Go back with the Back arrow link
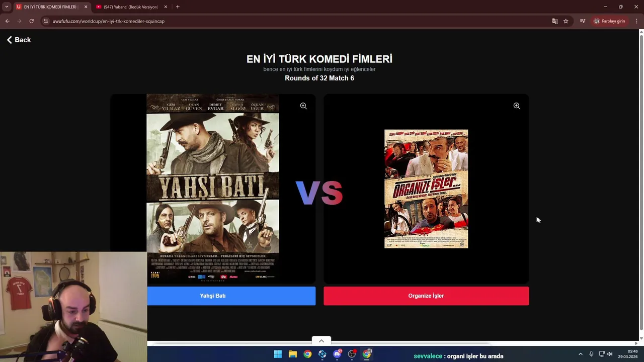 click(x=19, y=40)
